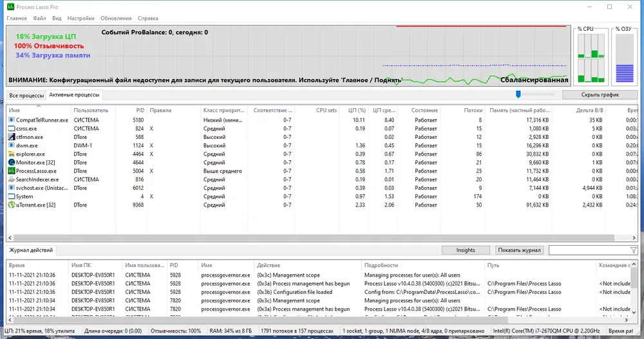Select the Активные процессы tab
644x339 pixels.
[x=74, y=95]
